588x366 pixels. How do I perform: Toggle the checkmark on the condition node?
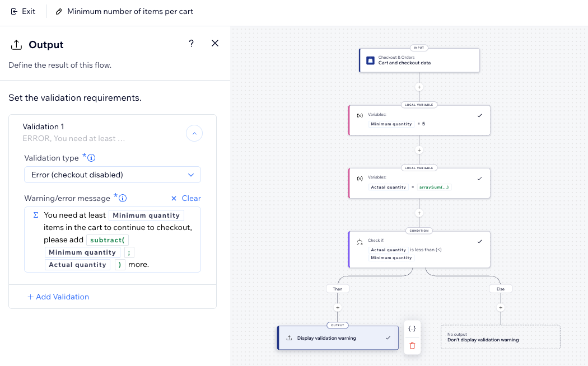(479, 241)
